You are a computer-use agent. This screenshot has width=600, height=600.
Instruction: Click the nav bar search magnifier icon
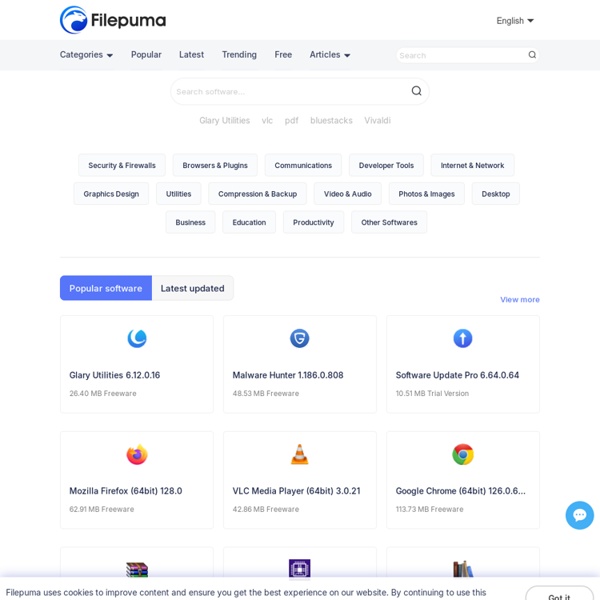pyautogui.click(x=532, y=55)
